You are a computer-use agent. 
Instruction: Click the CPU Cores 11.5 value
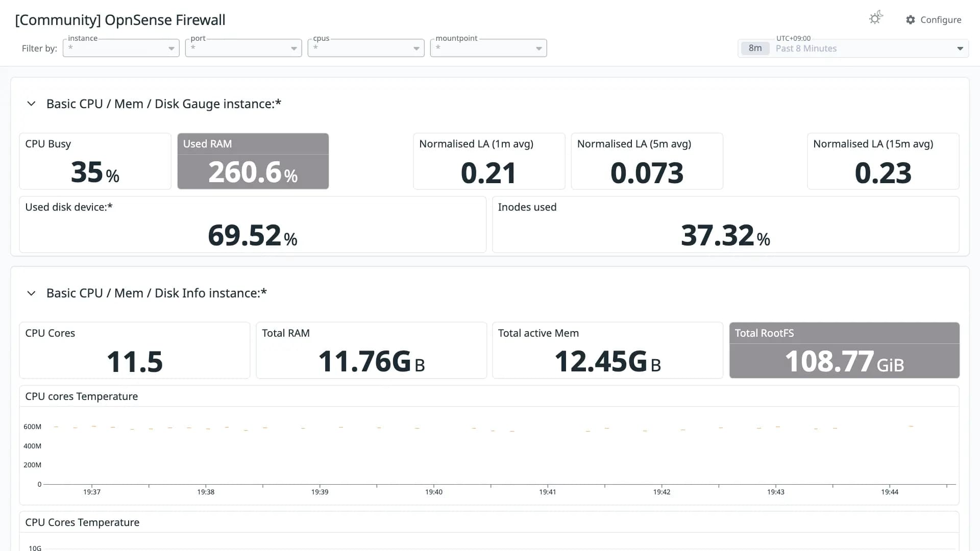coord(134,361)
